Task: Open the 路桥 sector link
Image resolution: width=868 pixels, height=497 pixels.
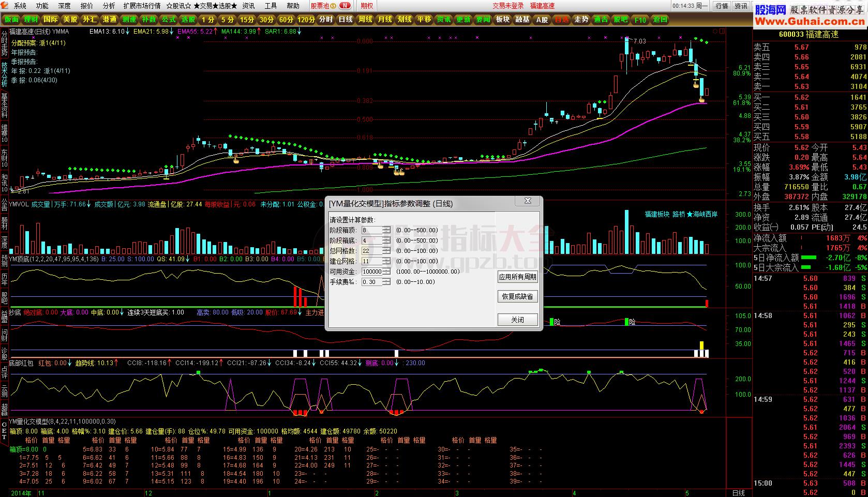Action: [x=679, y=214]
